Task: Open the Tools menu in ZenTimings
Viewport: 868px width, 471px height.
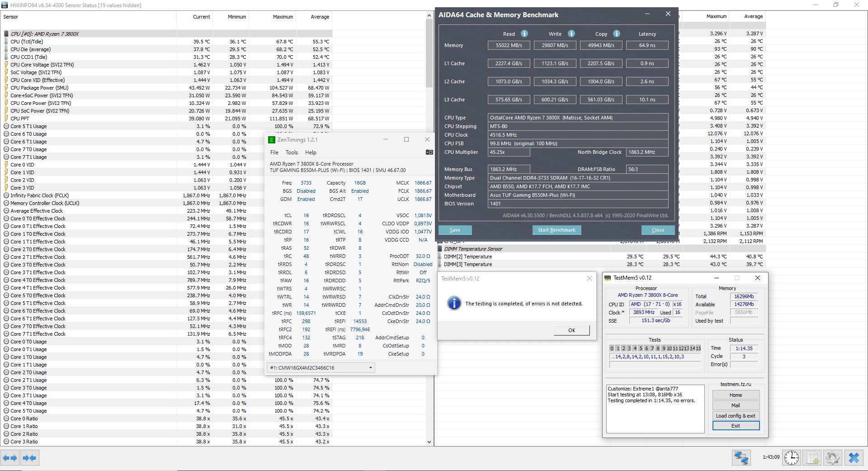Action: tap(292, 152)
